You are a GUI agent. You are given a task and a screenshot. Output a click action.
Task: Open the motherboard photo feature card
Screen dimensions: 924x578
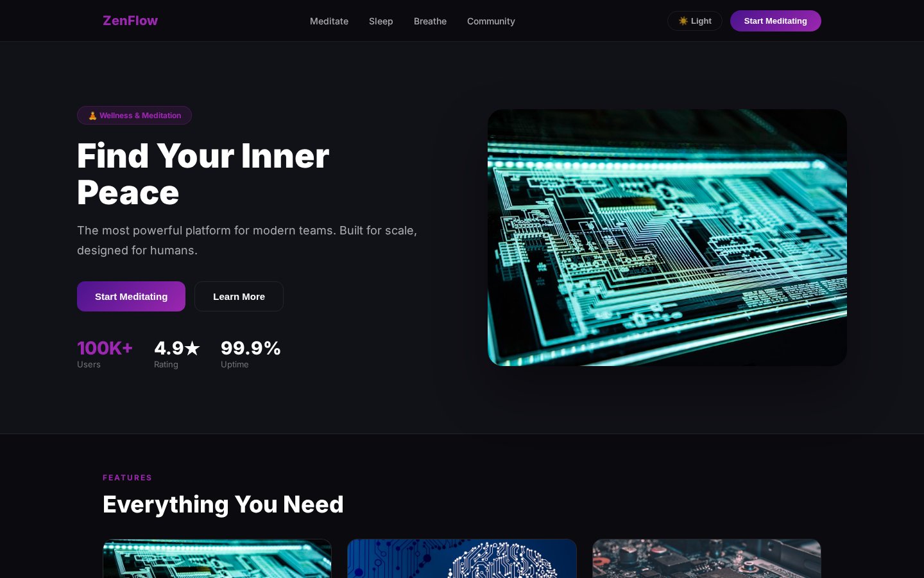pyautogui.click(x=706, y=559)
